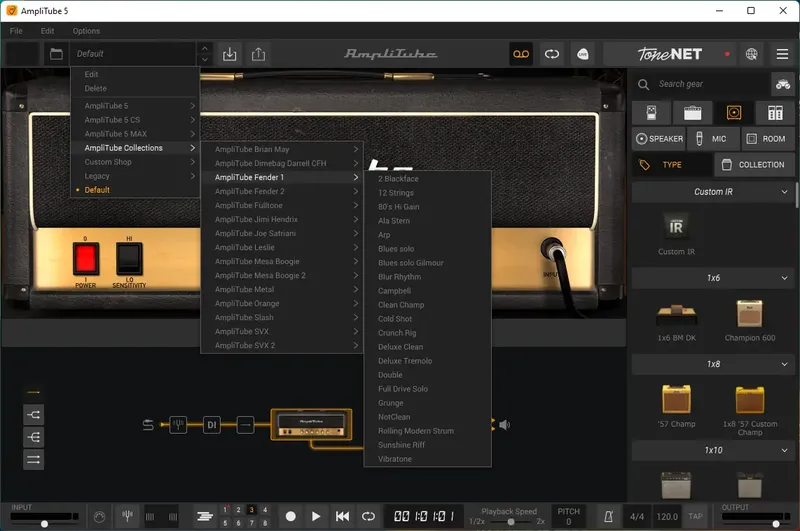Open the looper icon in top bar

click(x=552, y=54)
